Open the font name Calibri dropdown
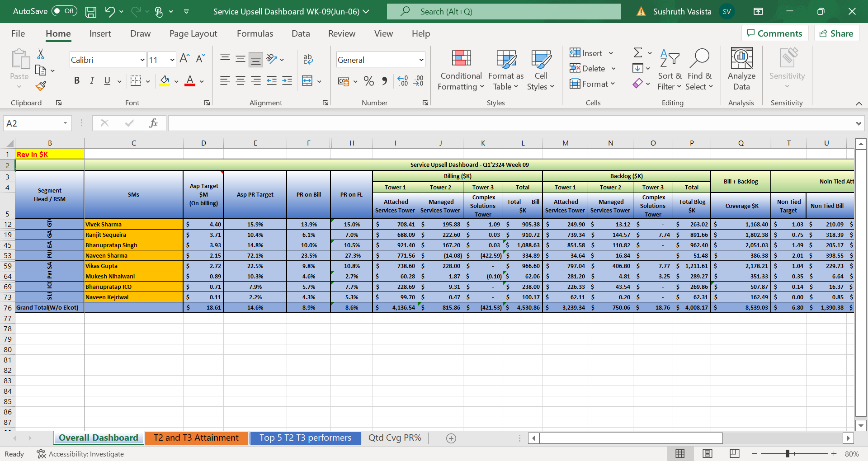The image size is (868, 461). pyautogui.click(x=142, y=60)
